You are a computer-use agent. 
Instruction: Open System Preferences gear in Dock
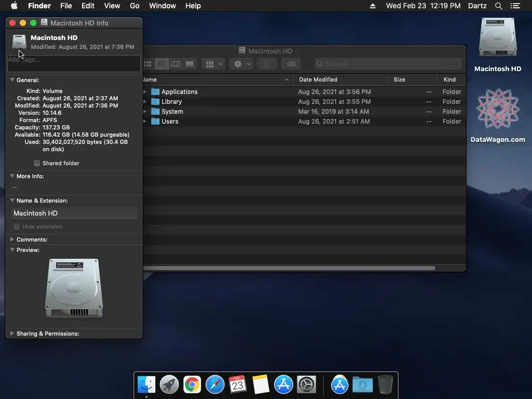pos(307,385)
